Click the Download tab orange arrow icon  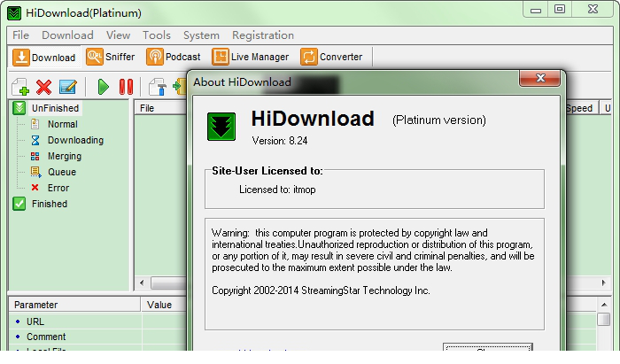(x=21, y=58)
